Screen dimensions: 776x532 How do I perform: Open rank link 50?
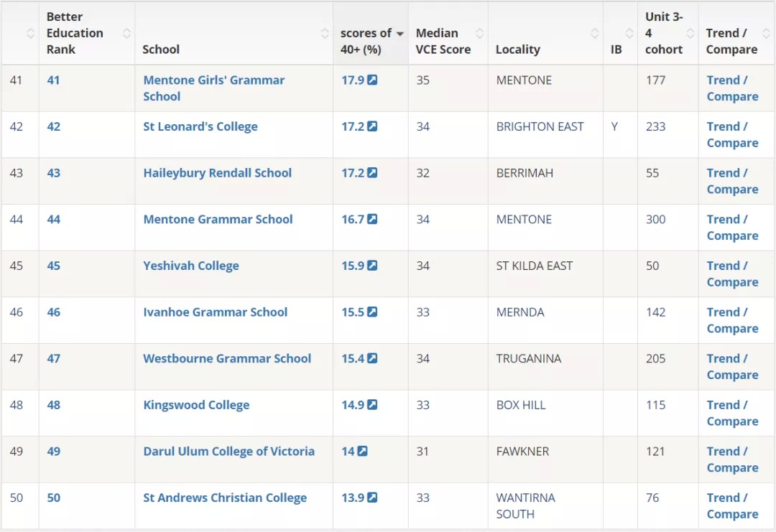point(53,498)
